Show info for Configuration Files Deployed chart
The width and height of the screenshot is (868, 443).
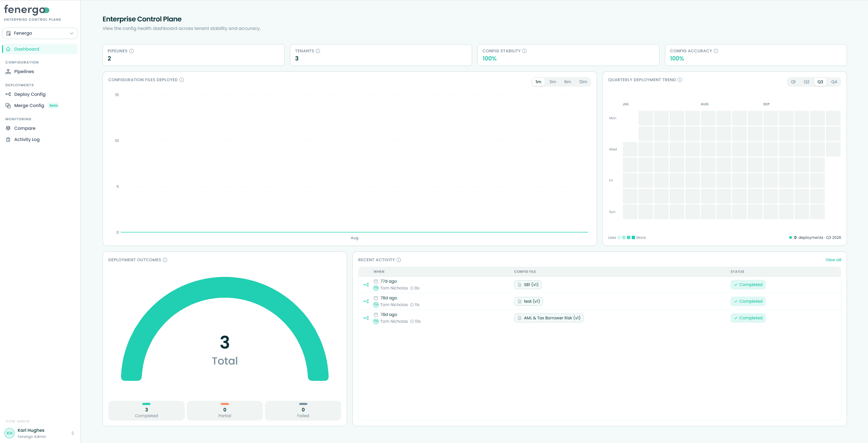point(182,80)
